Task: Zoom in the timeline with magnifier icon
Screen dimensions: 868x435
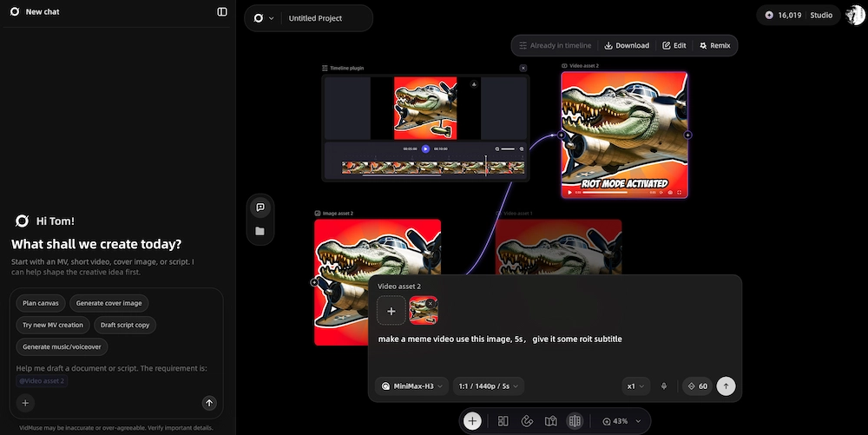Action: 522,148
